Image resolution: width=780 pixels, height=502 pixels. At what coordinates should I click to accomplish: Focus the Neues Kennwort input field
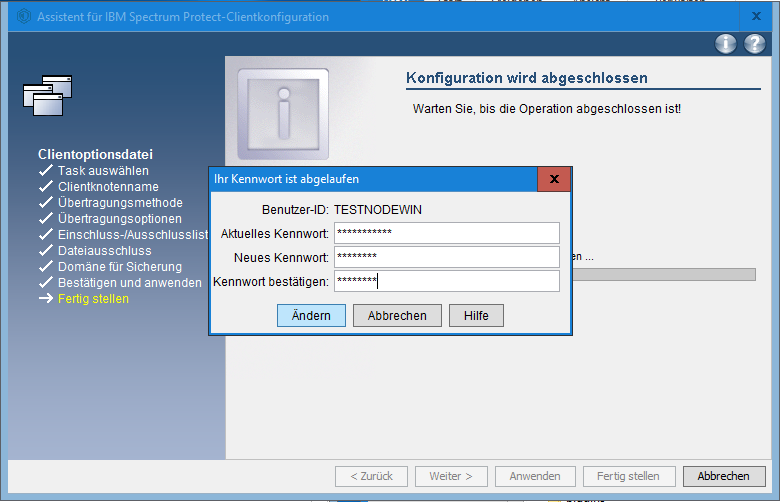(446, 257)
